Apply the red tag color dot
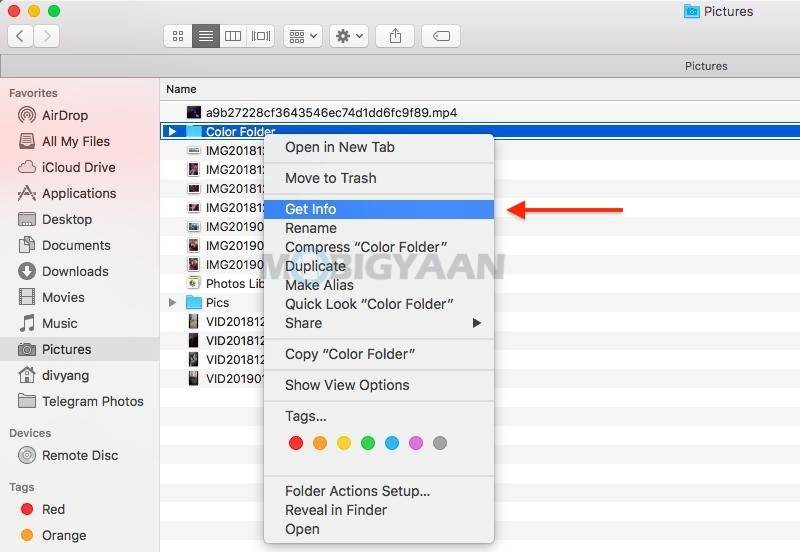The image size is (800, 552). [296, 443]
